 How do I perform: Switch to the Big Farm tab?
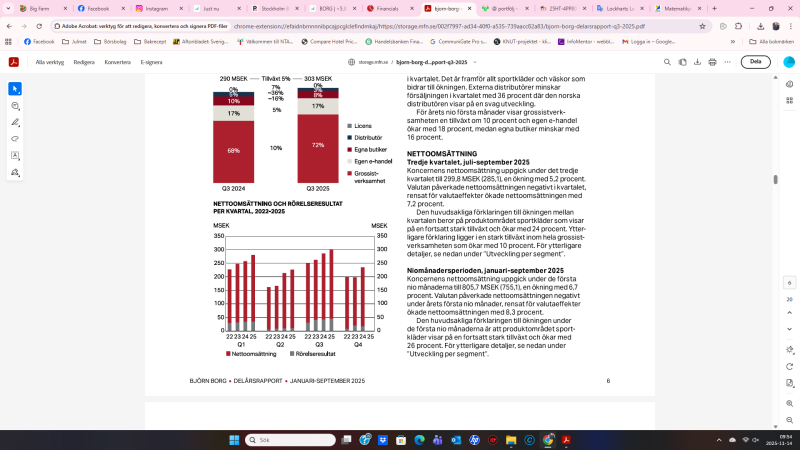click(43, 9)
